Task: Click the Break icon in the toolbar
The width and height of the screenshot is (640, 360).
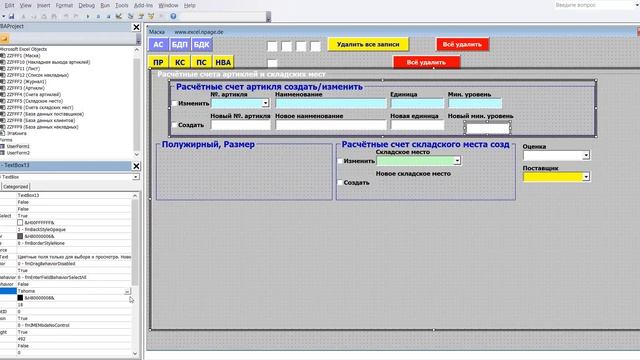Action: pos(98,16)
